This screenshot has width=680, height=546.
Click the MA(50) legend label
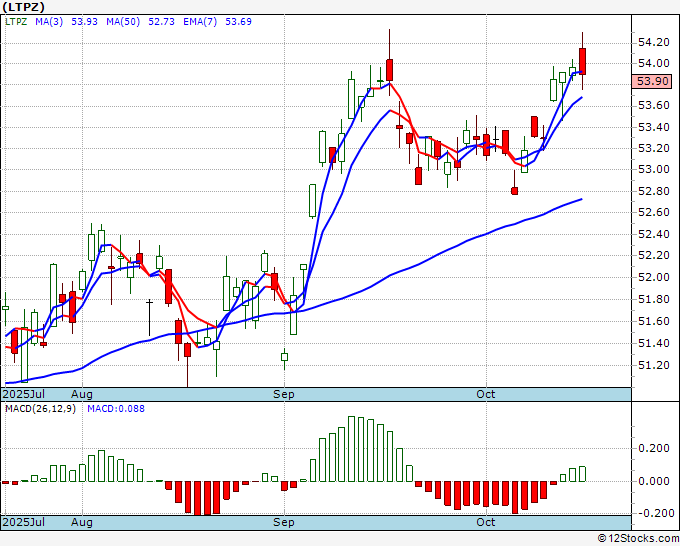123,22
